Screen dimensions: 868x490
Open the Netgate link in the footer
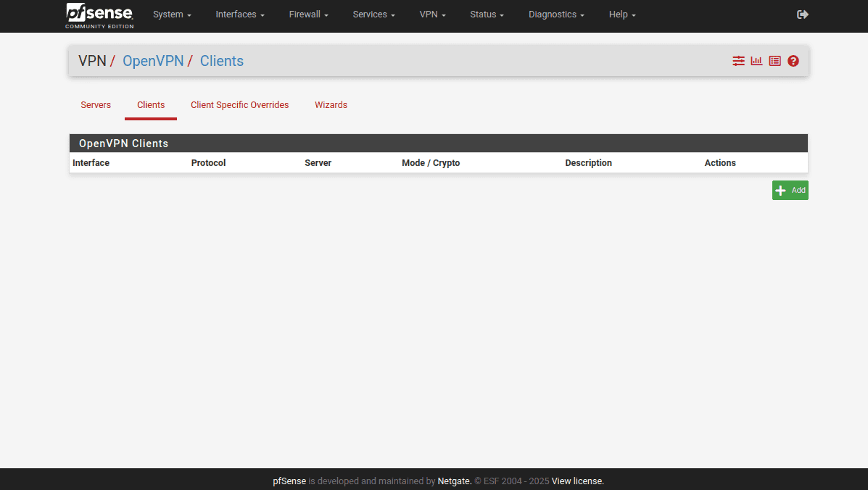coord(453,481)
